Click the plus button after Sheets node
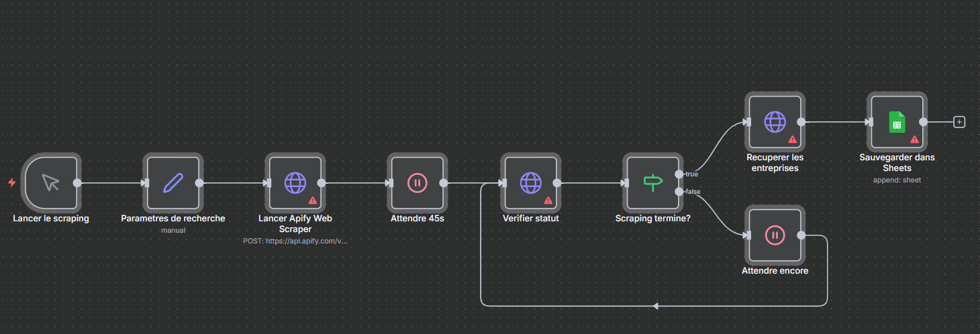Image resolution: width=980 pixels, height=334 pixels. pyautogui.click(x=959, y=122)
